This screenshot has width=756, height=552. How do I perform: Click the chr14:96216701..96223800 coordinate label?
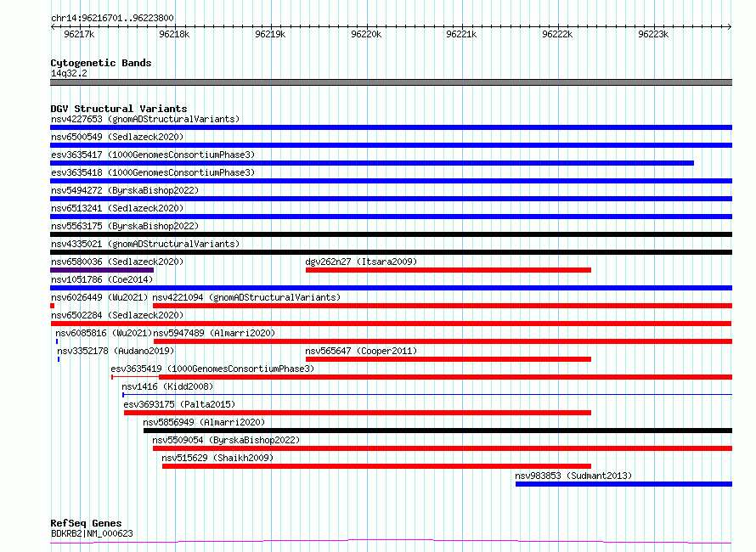112,19
